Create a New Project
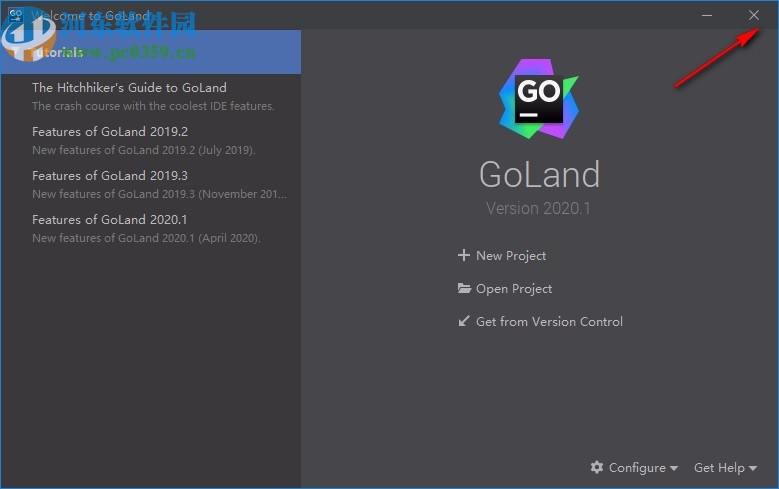779x489 pixels. [501, 255]
